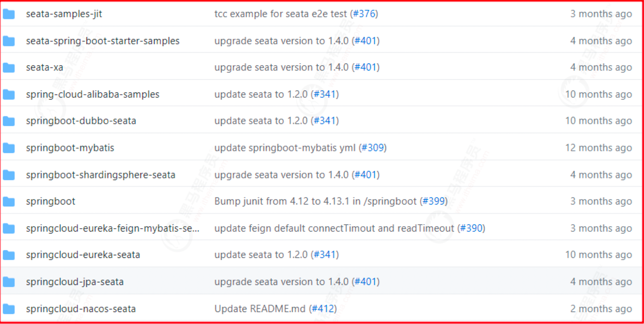The height and width of the screenshot is (324, 644).
Task: Open pull request #399 link
Action: pyautogui.click(x=433, y=201)
